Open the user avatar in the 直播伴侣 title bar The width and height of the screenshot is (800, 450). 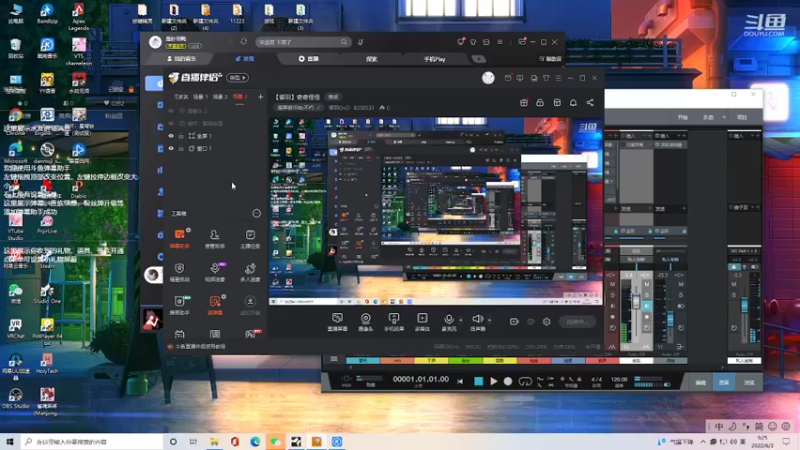pyautogui.click(x=488, y=78)
